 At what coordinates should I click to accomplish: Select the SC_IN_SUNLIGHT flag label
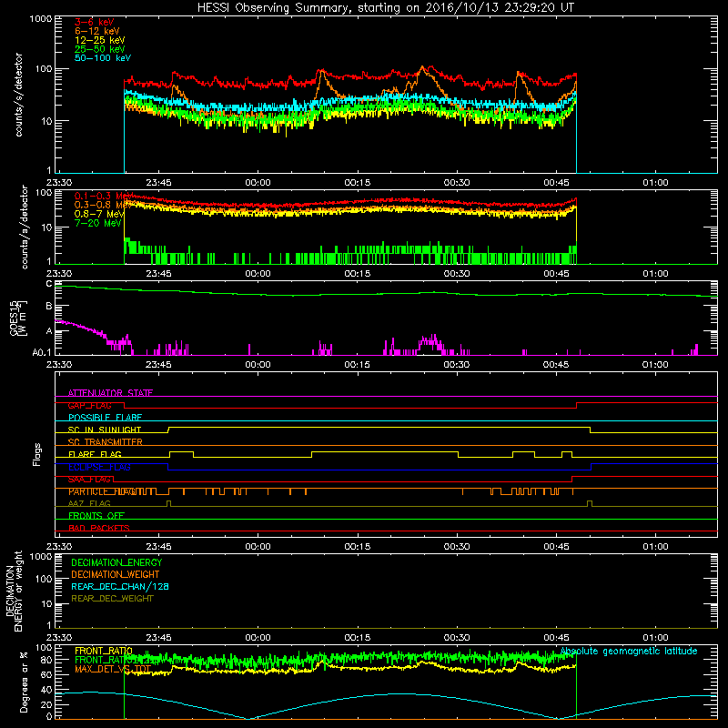tap(105, 430)
